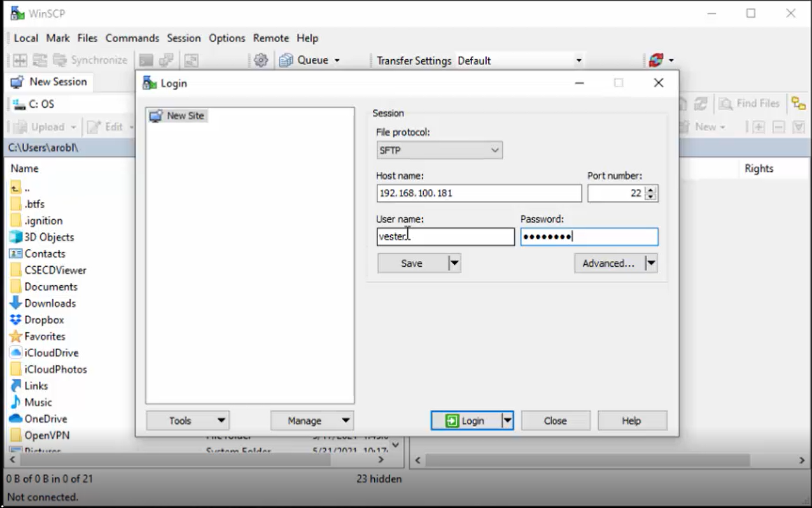Increase port number with up arrow
812x508 pixels.
(x=650, y=189)
